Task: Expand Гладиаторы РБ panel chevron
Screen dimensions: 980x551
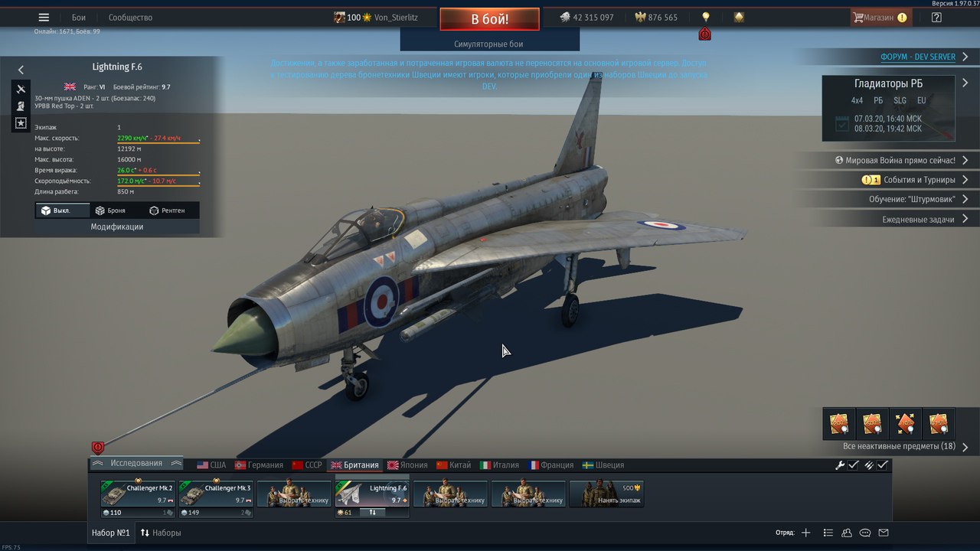Action: 965,83
